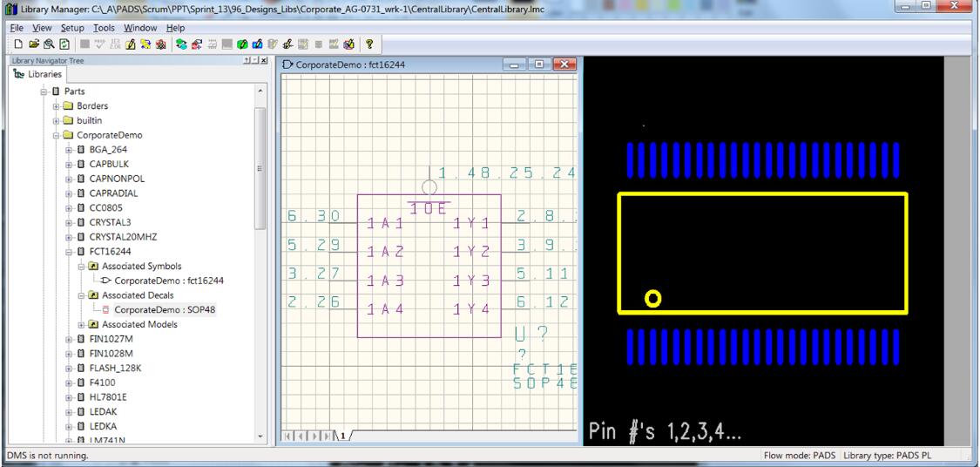Screen dimensions: 980x467
Task: Open the Window menu
Action: point(140,28)
